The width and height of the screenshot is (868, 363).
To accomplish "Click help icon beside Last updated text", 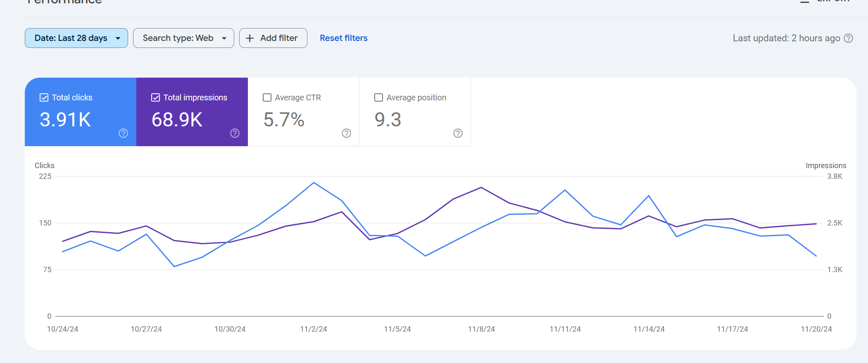I will point(848,38).
